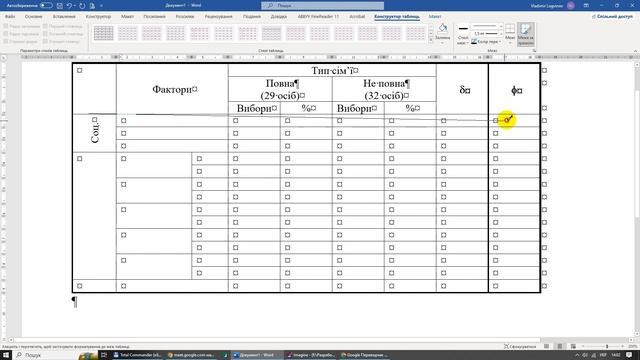Screen dimensions: 640x360
Task: Click the "Фактори" header cell
Action: pos(172,89)
